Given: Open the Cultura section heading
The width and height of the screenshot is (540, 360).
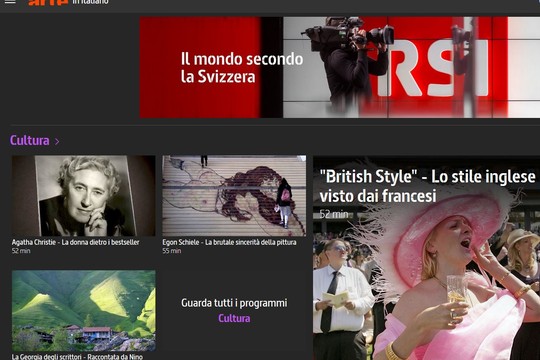Looking at the screenshot, I should [x=30, y=141].
